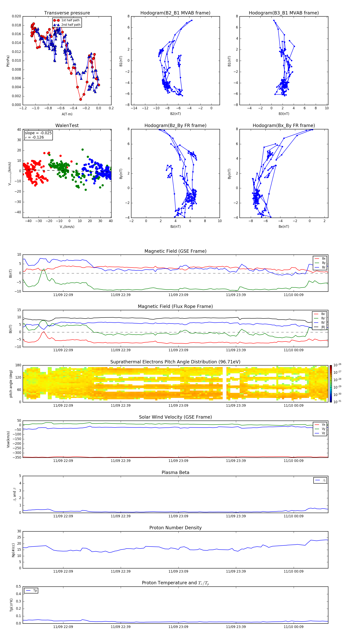Image resolution: width=351 pixels, height=644 pixels.
Task: Click the 'Pt(nPa)' y-axis label
Action: click(x=8, y=61)
